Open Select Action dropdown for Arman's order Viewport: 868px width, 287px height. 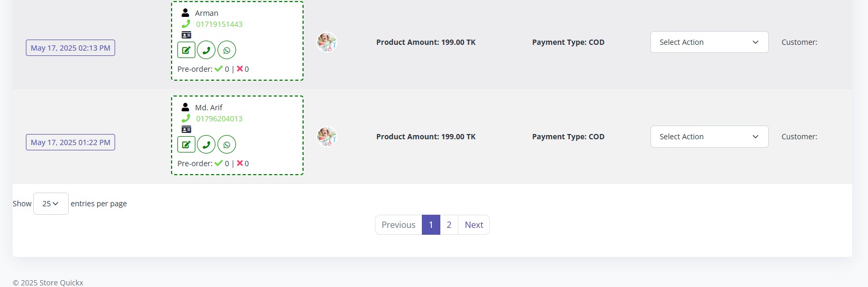click(x=709, y=42)
